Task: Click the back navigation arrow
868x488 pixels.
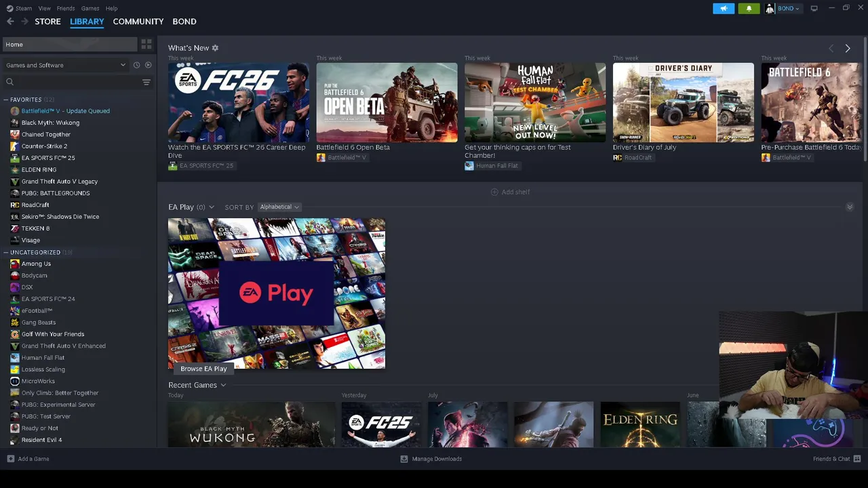Action: point(10,22)
